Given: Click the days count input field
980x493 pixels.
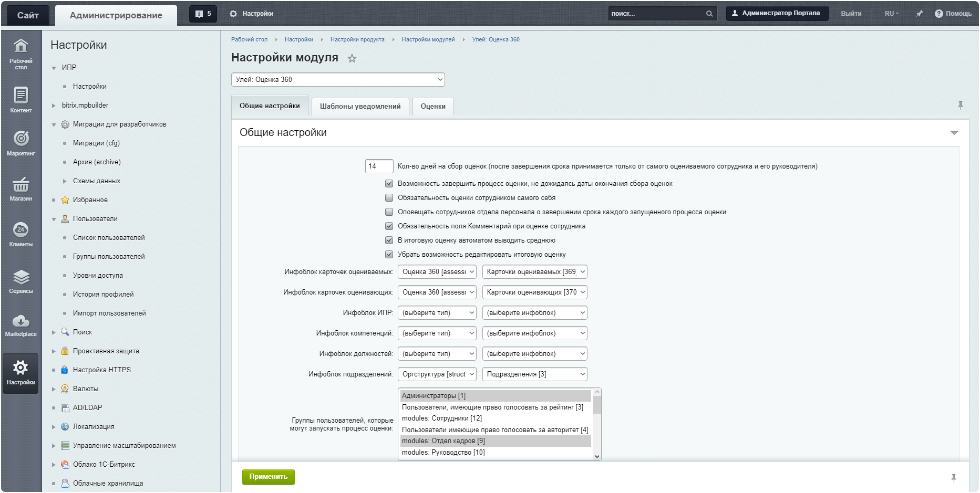Looking at the screenshot, I should click(379, 166).
